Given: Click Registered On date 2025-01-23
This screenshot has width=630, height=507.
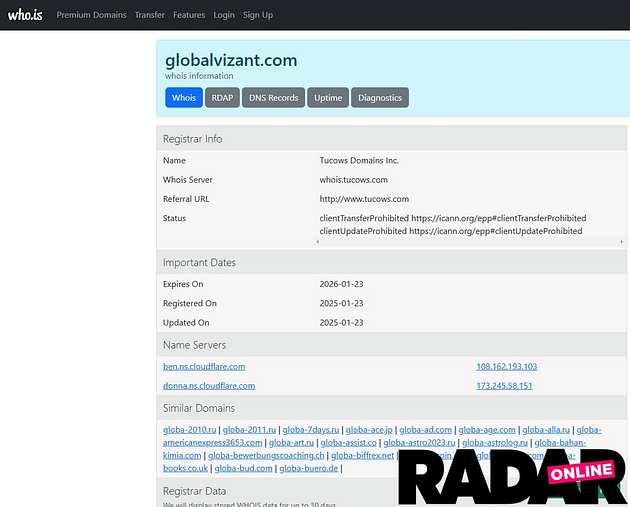Looking at the screenshot, I should coord(341,303).
